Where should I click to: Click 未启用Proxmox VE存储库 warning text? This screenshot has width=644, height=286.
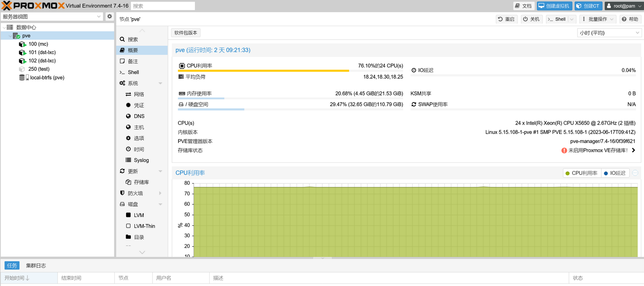[x=598, y=150]
